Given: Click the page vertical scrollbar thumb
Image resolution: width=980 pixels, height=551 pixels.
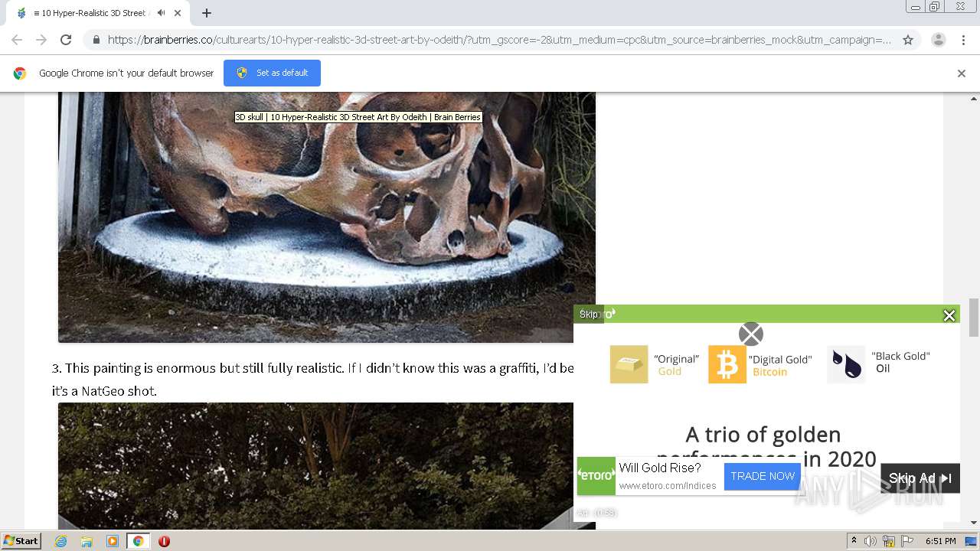Looking at the screenshot, I should click(974, 318).
